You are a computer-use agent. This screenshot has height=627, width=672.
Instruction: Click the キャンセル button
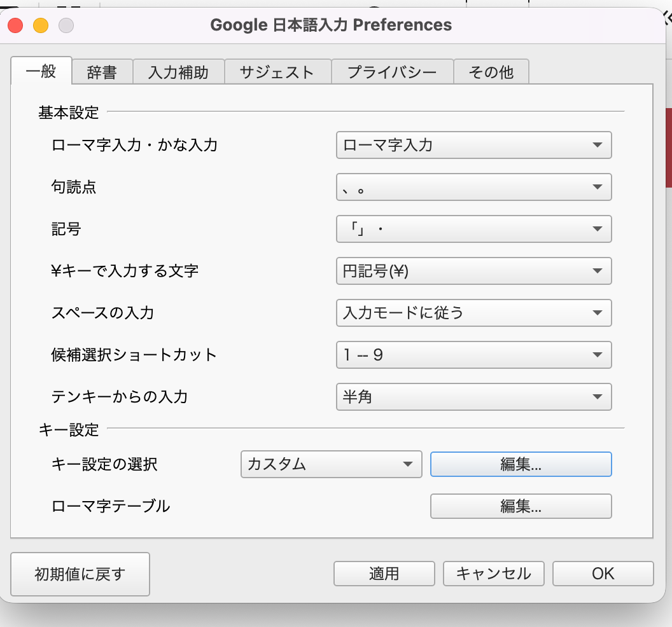[493, 574]
